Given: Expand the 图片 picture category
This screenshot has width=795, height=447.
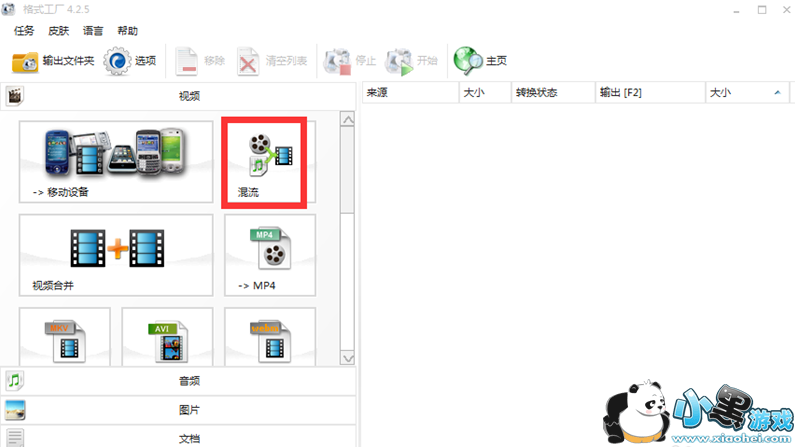Looking at the screenshot, I should (x=178, y=410).
